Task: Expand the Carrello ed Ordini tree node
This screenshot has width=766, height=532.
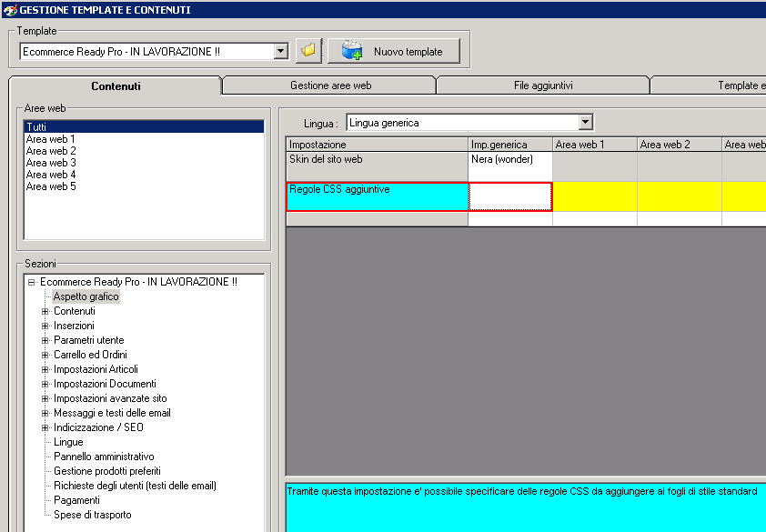Action: [x=45, y=355]
